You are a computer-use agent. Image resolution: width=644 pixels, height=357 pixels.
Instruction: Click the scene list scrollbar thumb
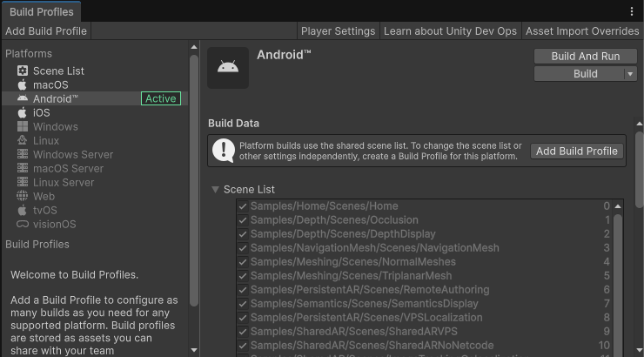618,284
